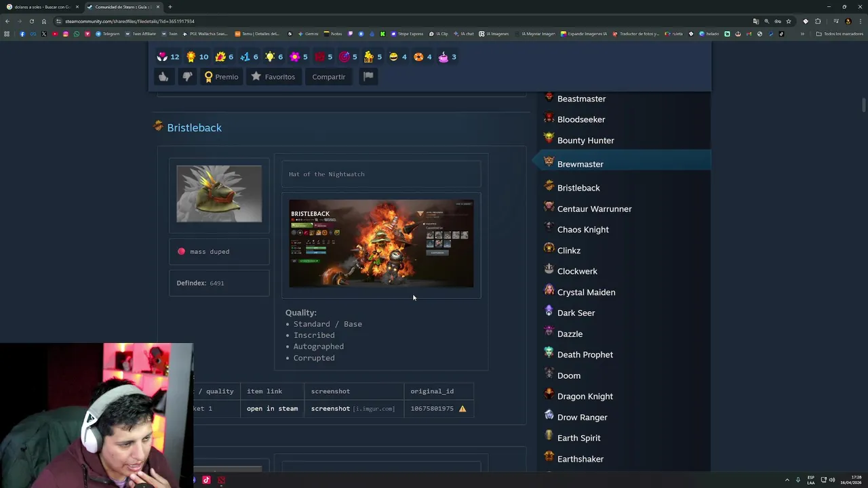Open the Telegram bookmark
The height and width of the screenshot is (488, 868).
coord(107,33)
